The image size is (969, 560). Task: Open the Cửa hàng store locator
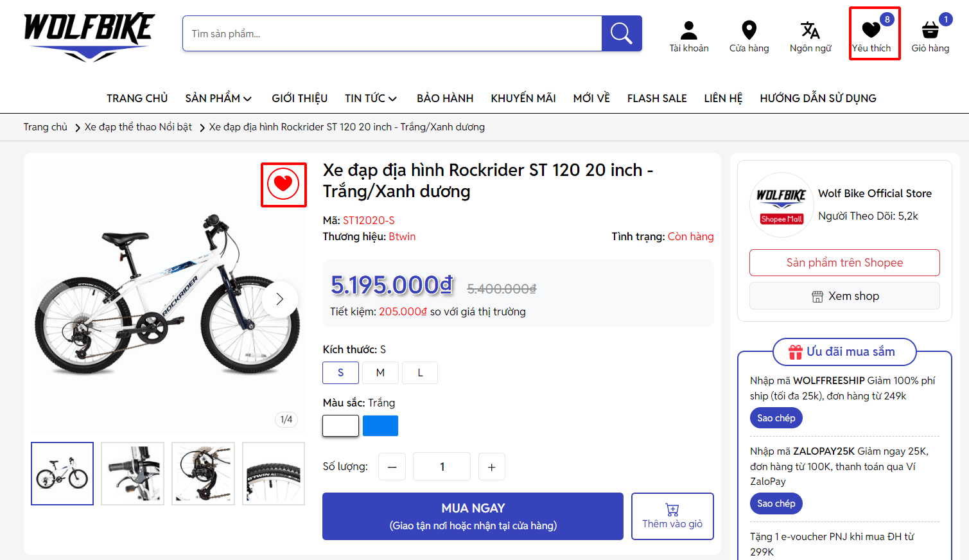[x=749, y=37]
